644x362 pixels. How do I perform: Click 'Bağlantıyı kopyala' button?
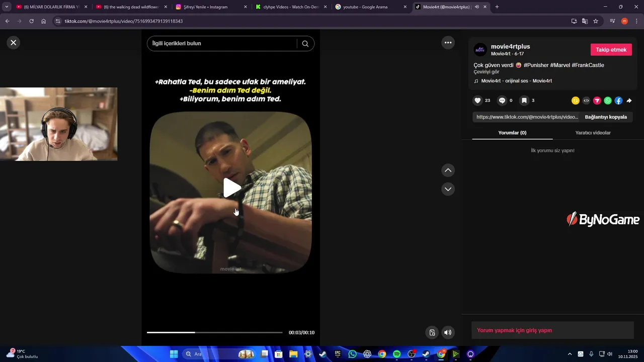(606, 117)
